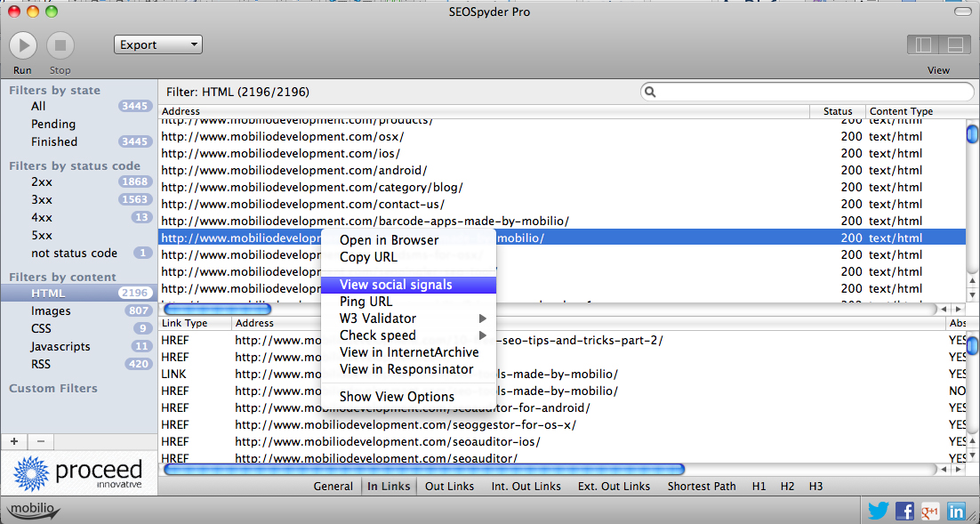Select the All state filter
The image size is (980, 524).
pyautogui.click(x=79, y=106)
